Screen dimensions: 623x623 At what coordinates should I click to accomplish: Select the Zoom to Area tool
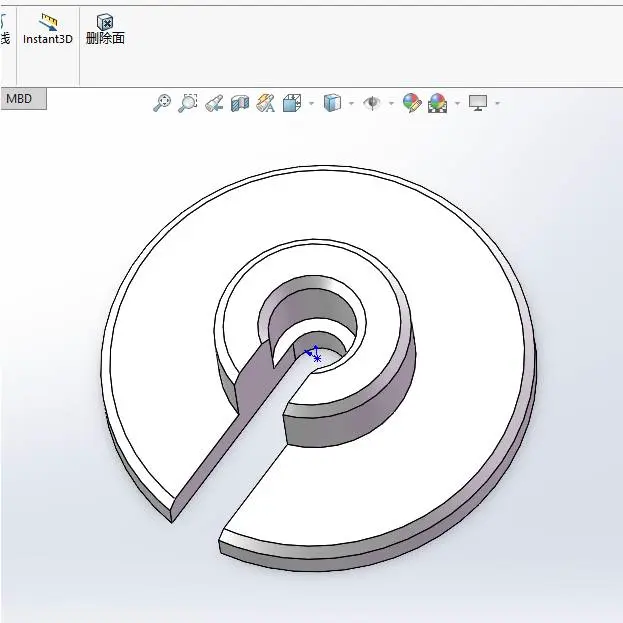click(x=187, y=103)
